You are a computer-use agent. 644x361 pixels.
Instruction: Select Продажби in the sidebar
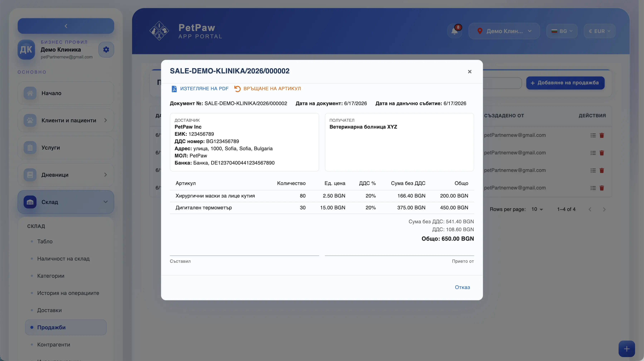click(66, 327)
